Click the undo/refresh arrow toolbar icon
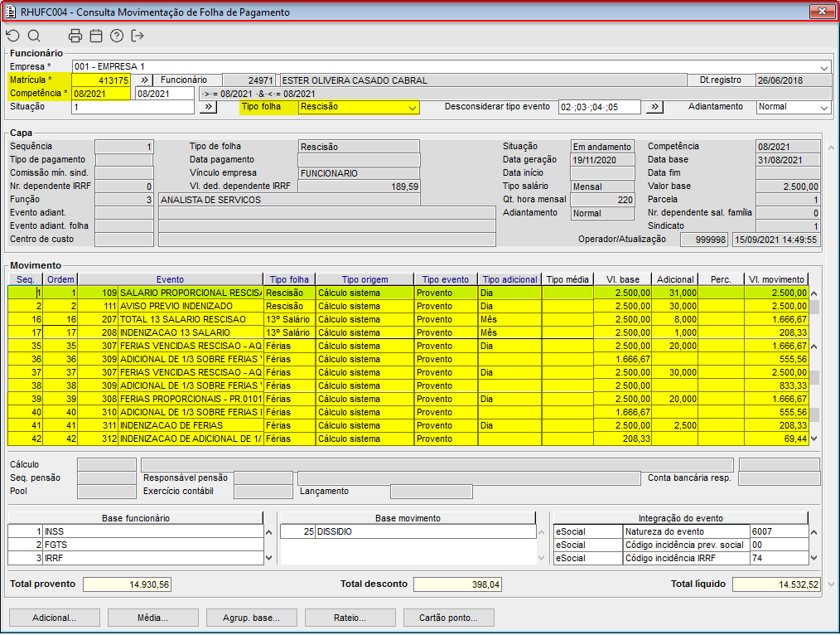The width and height of the screenshot is (840, 635). coord(12,36)
